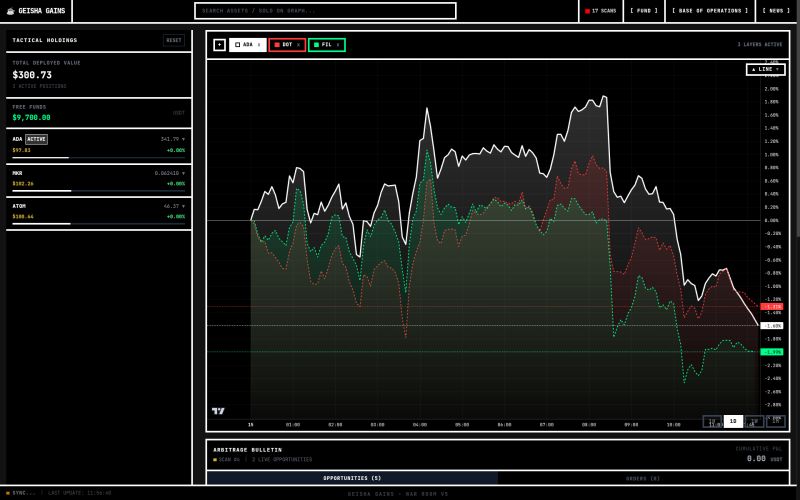
Task: Click the TradingView logo on the chart
Action: point(218,411)
